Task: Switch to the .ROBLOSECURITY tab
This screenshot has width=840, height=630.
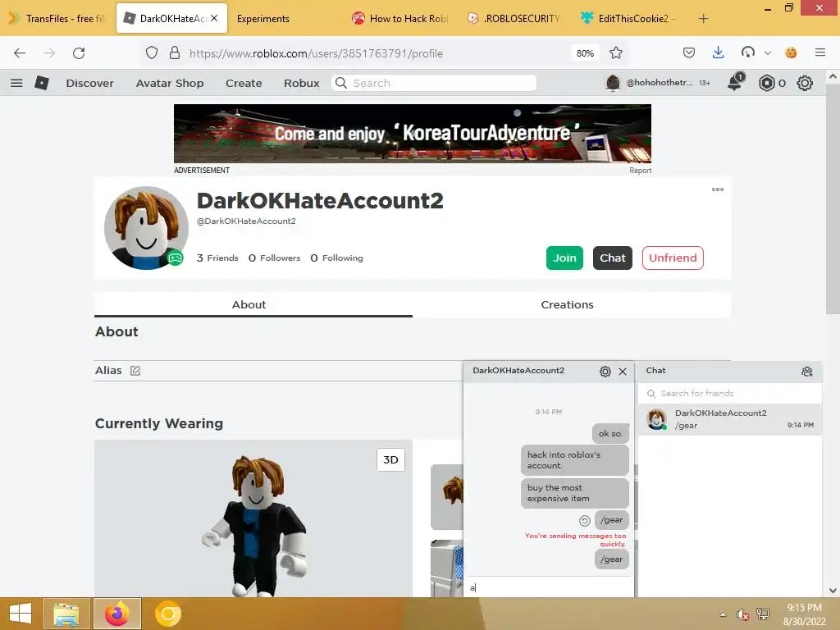Action: [515, 18]
